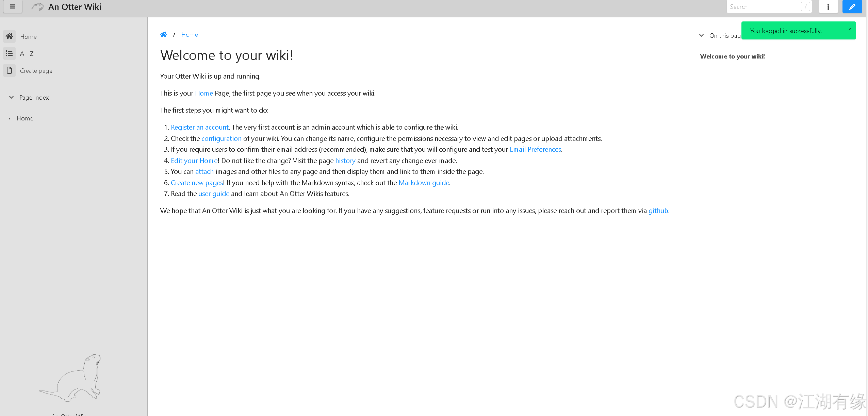The width and height of the screenshot is (868, 416).
Task: Toggle the sidebar with the hamburger icon
Action: [x=13, y=7]
